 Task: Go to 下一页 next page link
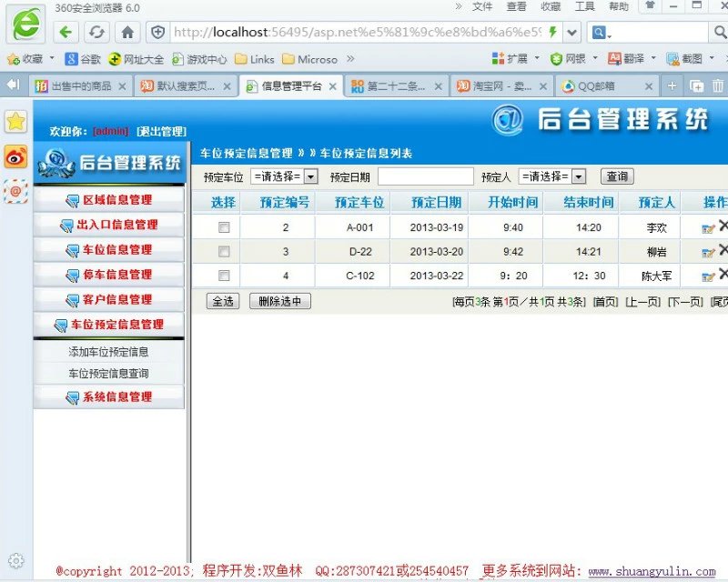pos(685,302)
